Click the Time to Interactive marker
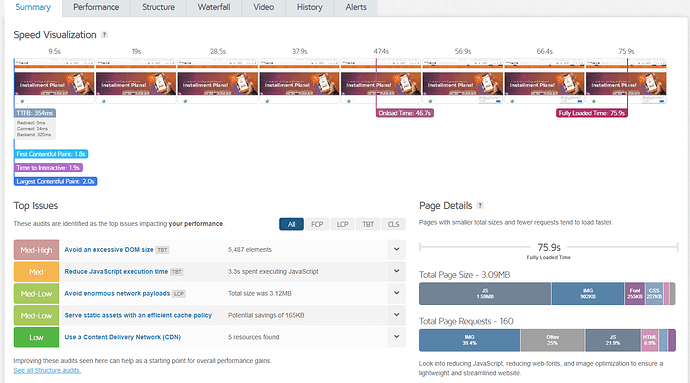Viewport: 690px width, 383px height. (48, 168)
